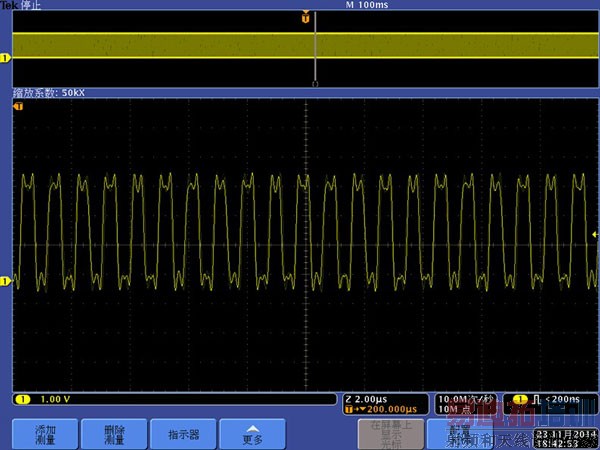Click the trigger level arrow at the zoom window's right edge
Viewport: 600px width, 450px height.
(x=595, y=234)
